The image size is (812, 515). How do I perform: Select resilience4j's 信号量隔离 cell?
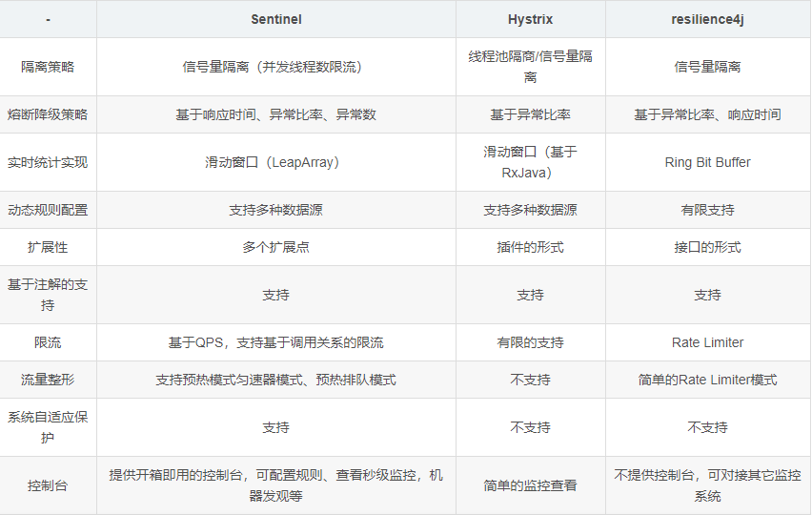[x=707, y=67]
